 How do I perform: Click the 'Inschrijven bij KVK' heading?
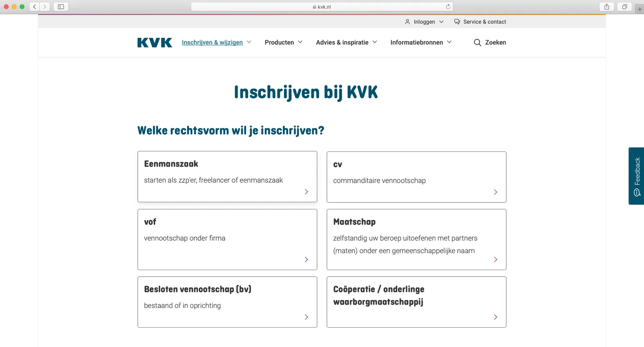click(306, 92)
